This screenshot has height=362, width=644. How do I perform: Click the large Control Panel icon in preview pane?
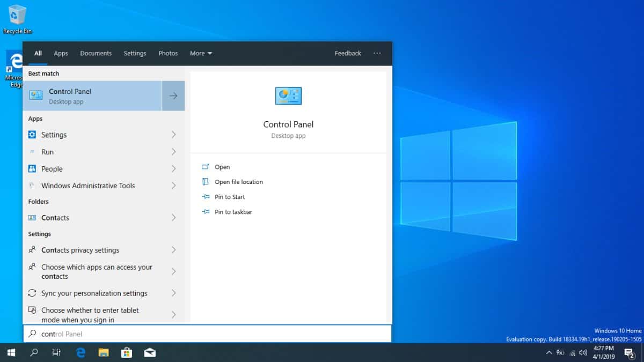point(288,96)
